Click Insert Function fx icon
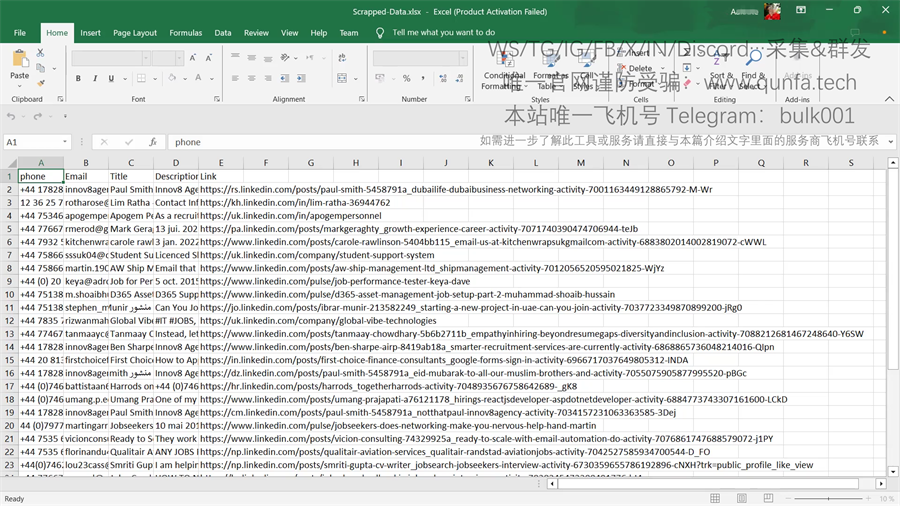 point(153,142)
